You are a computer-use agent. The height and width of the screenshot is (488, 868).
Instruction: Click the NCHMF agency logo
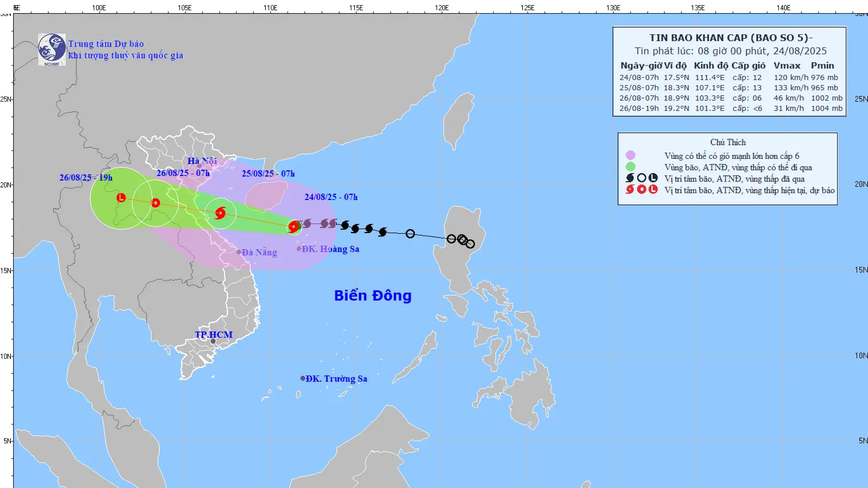51,49
